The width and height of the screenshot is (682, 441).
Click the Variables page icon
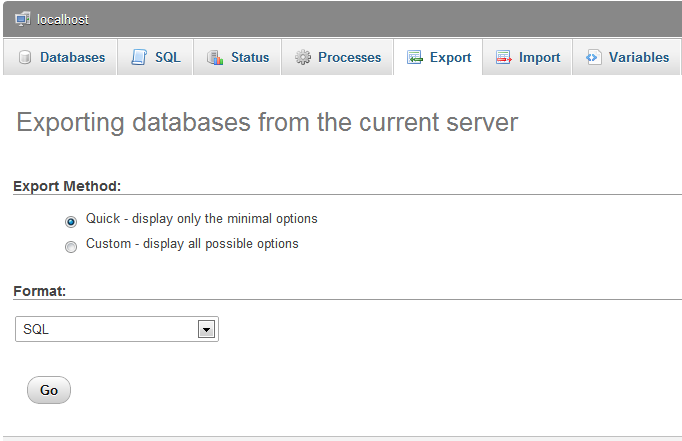593,57
